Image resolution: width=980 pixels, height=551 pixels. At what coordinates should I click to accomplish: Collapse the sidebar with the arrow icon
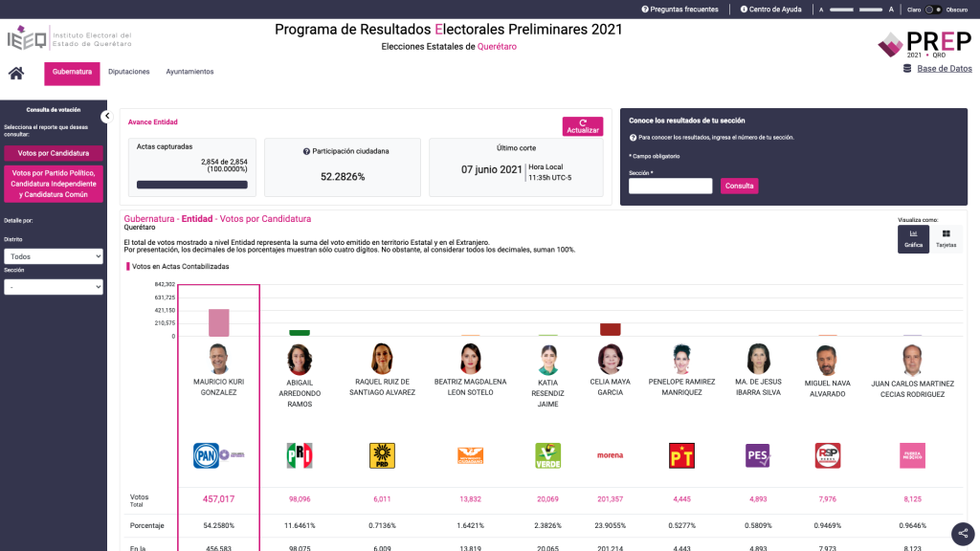click(x=107, y=117)
